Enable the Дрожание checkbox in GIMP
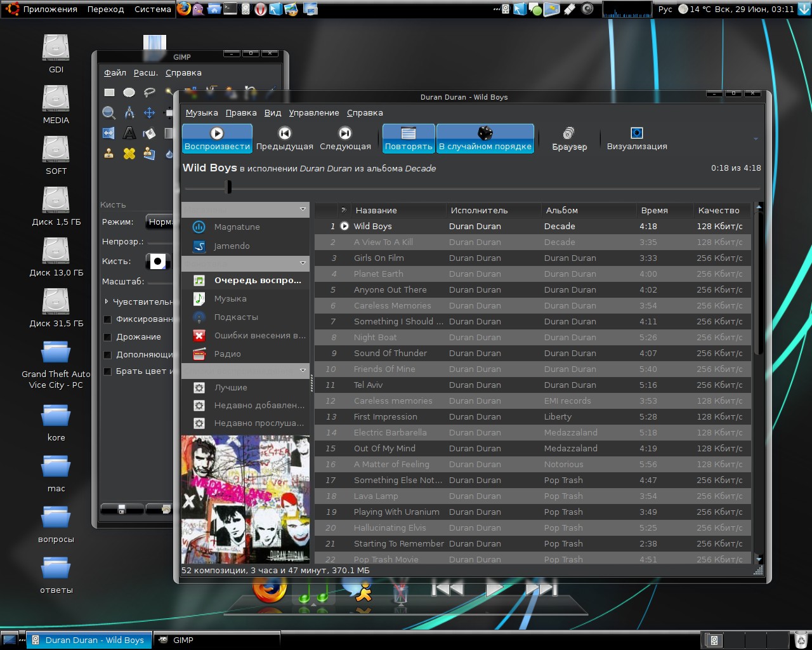Image resolution: width=812 pixels, height=650 pixels. pyautogui.click(x=107, y=337)
